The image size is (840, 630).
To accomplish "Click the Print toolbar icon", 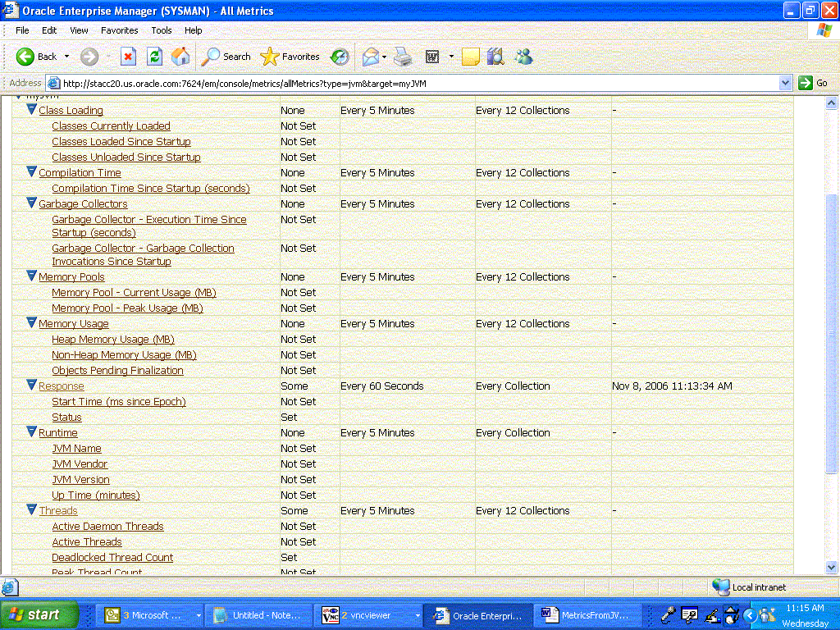I will 403,57.
